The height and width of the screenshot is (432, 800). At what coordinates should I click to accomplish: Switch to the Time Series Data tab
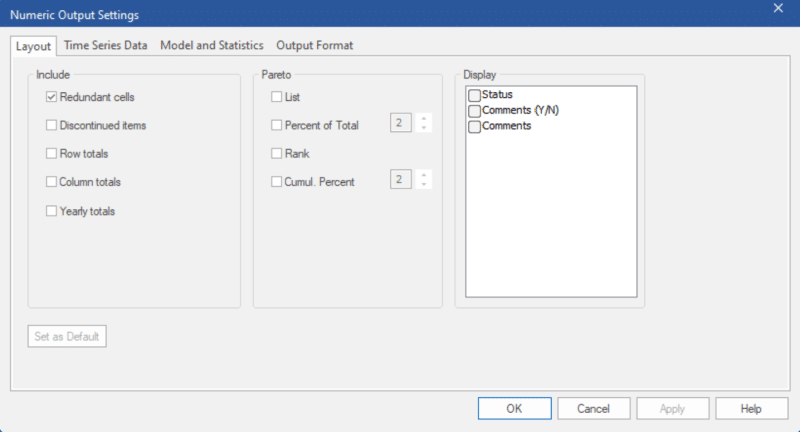click(x=107, y=45)
